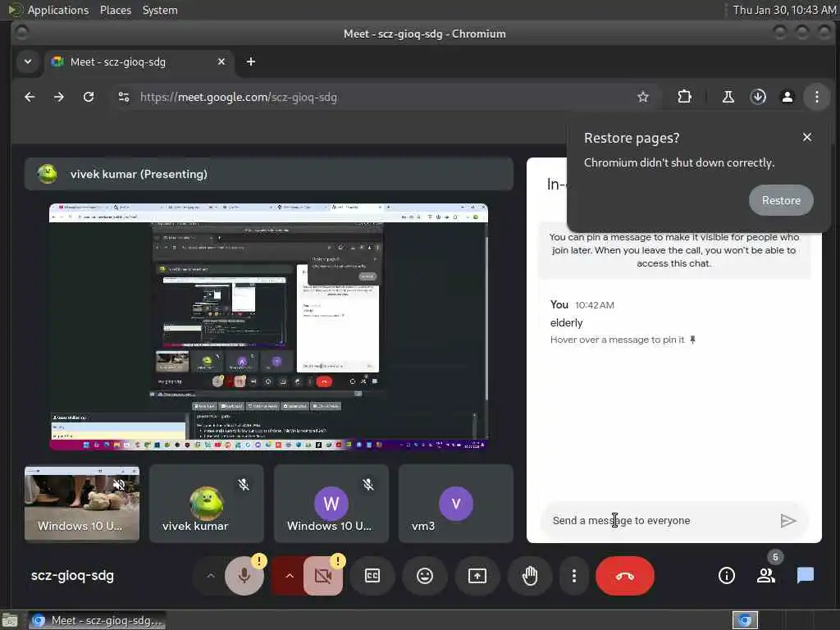Go back in browser history
840x630 pixels.
(x=30, y=97)
